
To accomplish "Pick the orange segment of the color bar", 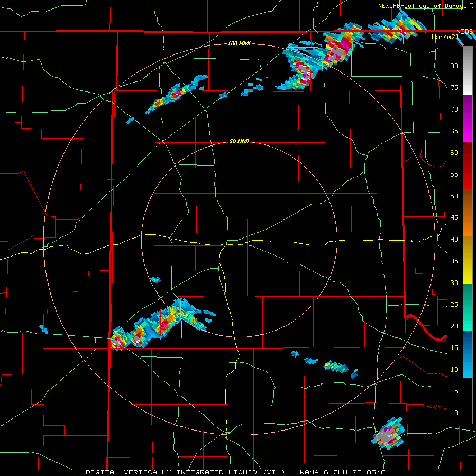I will 467,225.
